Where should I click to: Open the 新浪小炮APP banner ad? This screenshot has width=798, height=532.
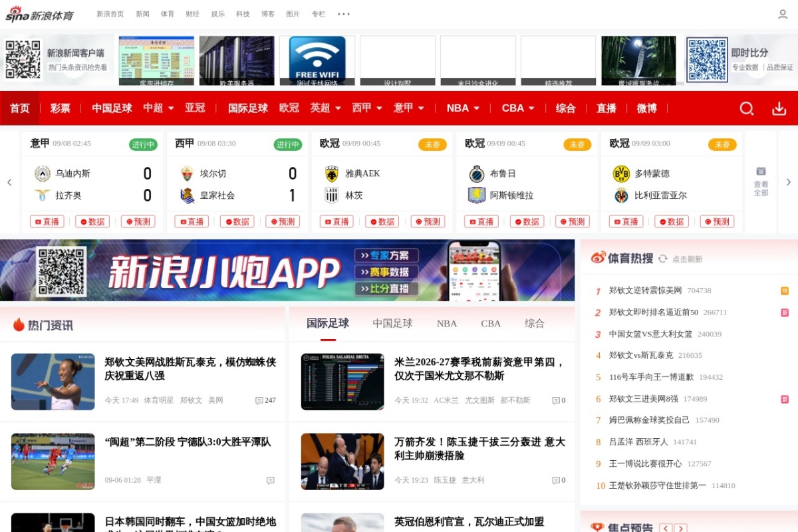[x=287, y=271]
